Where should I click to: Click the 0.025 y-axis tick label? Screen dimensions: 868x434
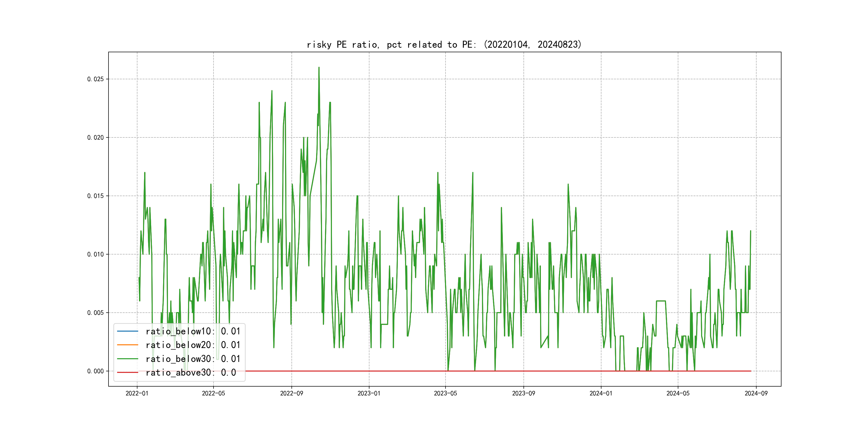pos(95,79)
